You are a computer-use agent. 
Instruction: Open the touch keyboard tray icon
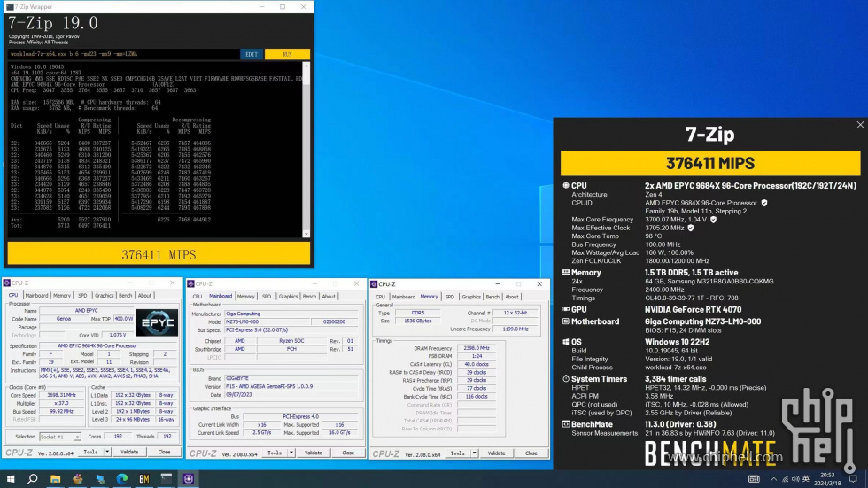(754, 478)
